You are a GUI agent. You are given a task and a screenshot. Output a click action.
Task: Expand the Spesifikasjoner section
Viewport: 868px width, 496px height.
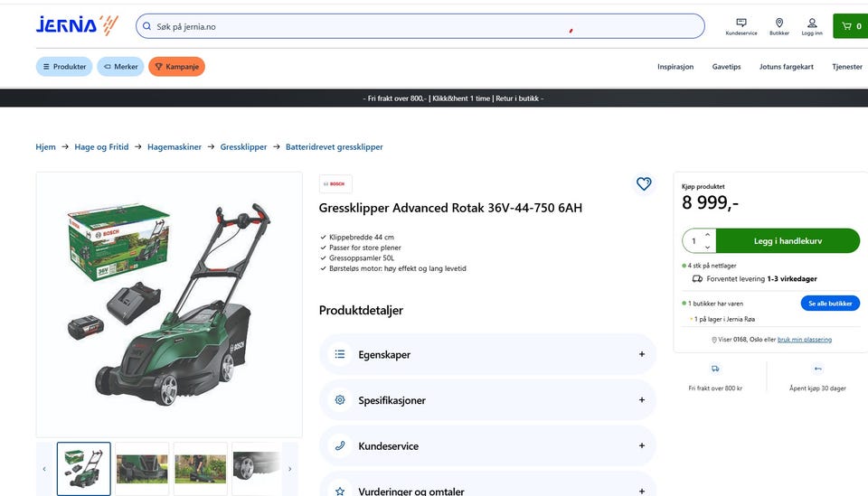[487, 400]
